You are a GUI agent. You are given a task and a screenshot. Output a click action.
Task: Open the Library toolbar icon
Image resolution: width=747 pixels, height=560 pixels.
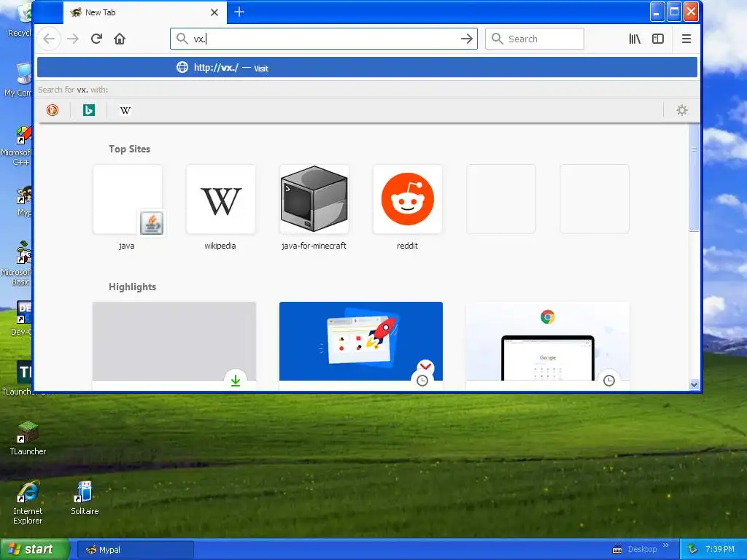click(635, 39)
